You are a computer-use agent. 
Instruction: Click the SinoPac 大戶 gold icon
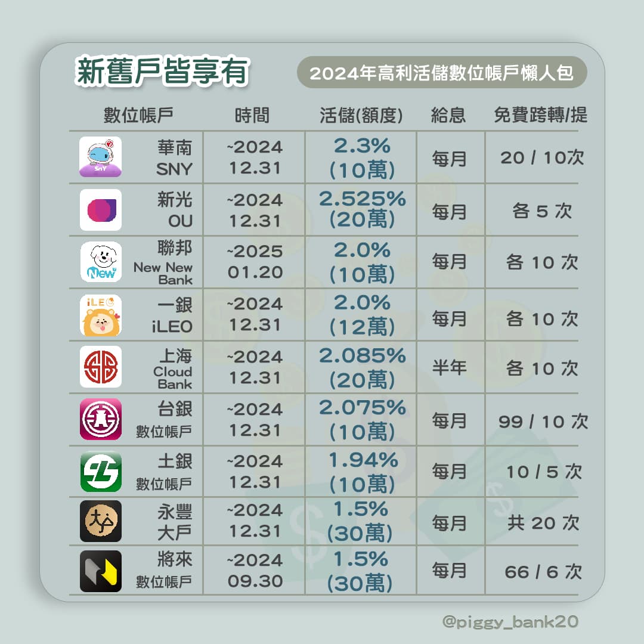pos(101,521)
